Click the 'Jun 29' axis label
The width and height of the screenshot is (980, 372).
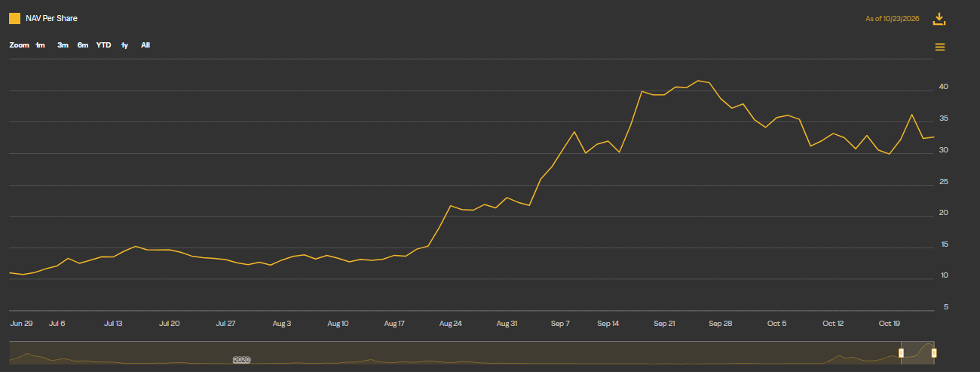point(21,323)
